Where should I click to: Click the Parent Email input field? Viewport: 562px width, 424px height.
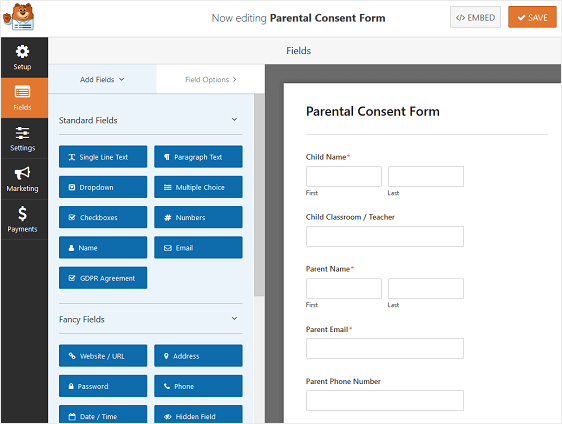click(x=385, y=348)
